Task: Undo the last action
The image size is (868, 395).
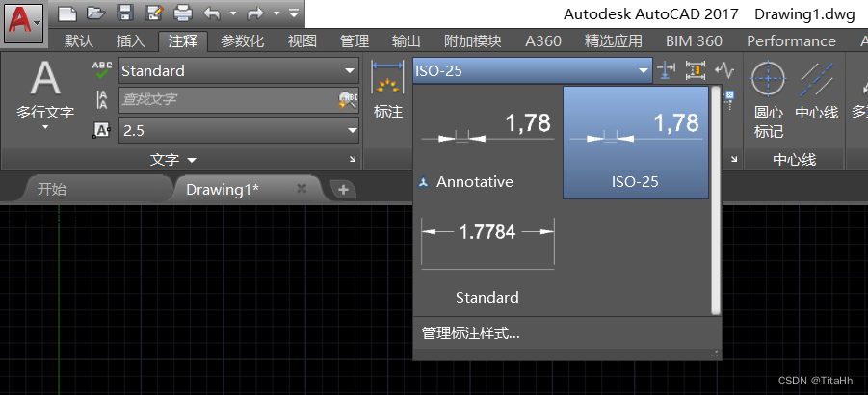Action: point(212,13)
